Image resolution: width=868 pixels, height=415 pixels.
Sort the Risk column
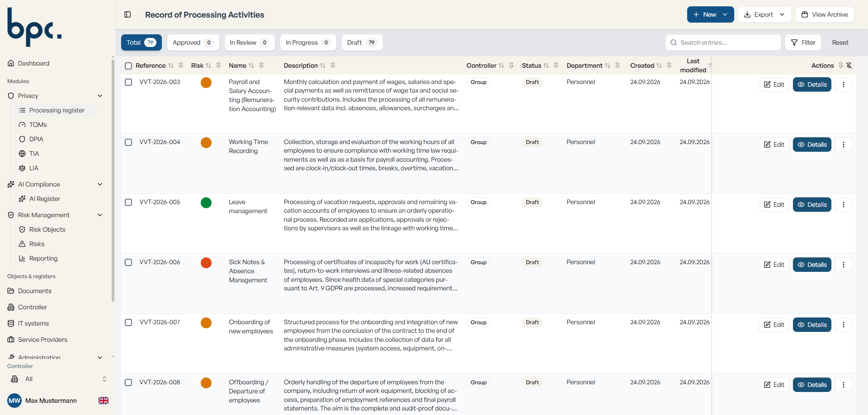click(208, 65)
